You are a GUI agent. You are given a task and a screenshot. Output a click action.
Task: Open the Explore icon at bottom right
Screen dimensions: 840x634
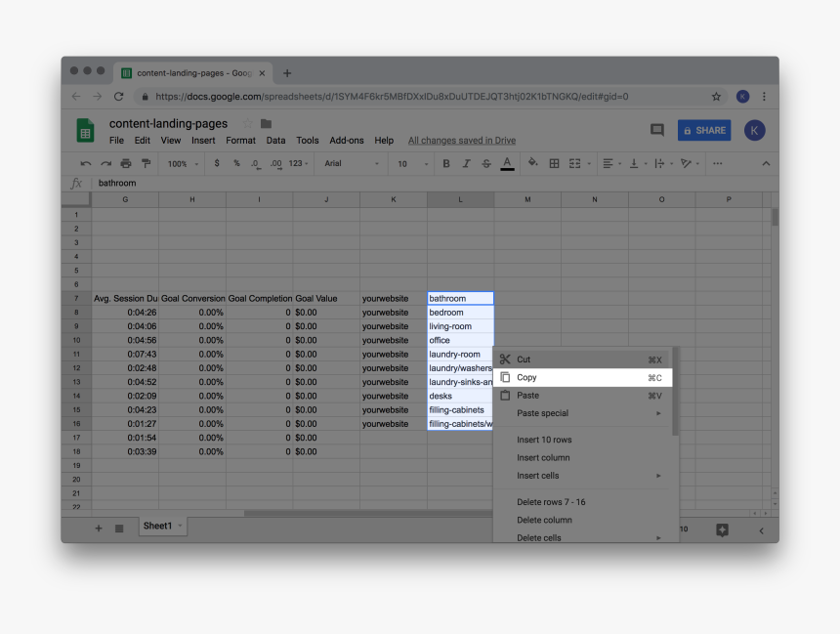(x=722, y=530)
